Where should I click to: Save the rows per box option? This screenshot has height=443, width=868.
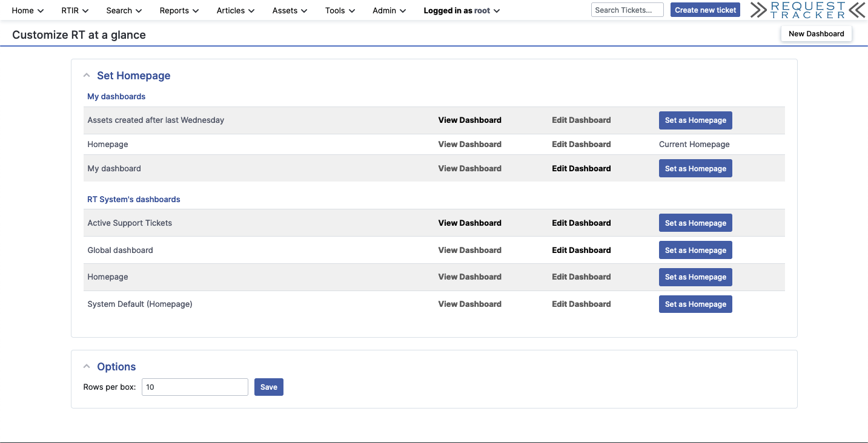(268, 387)
